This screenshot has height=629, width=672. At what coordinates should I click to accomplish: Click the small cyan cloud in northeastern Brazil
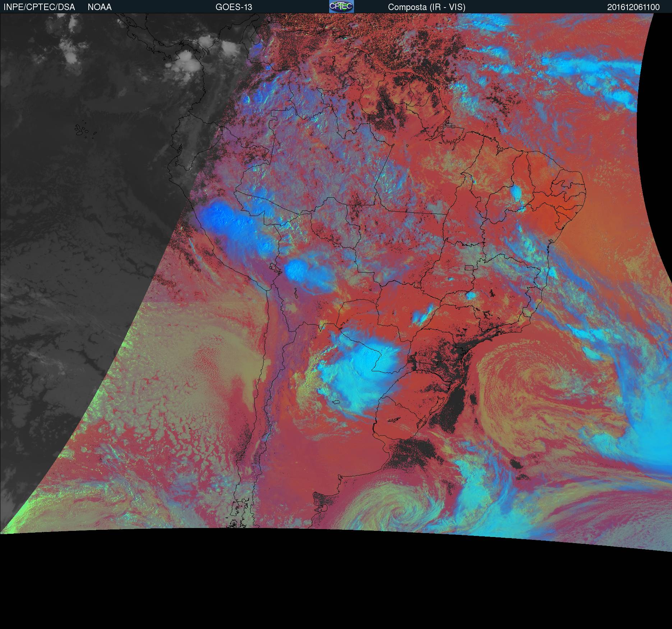(516, 193)
